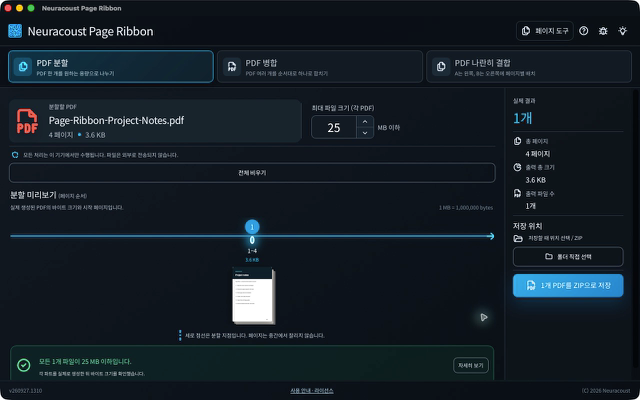This screenshot has width=640, height=400.
Task: Increase max file size with the up arrow
Action: [365, 122]
